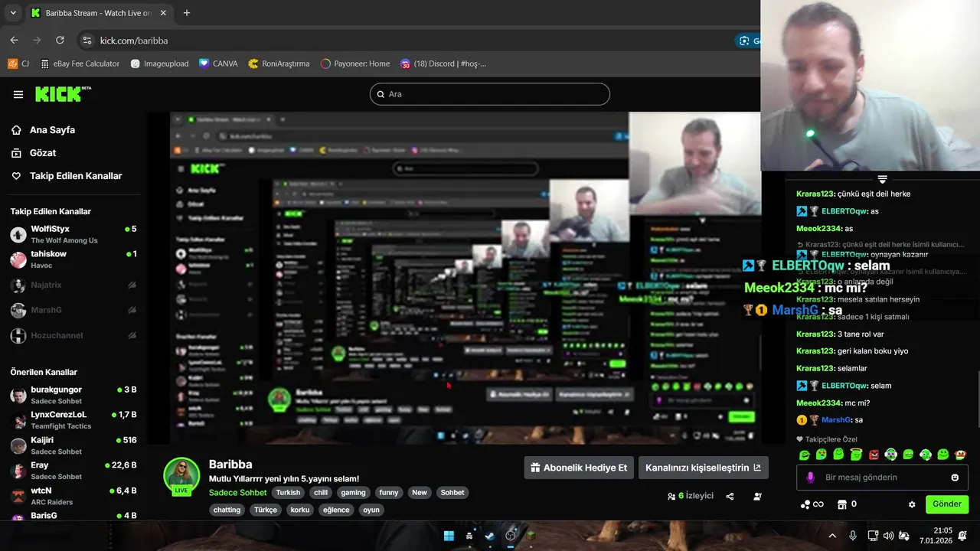Show hidden system tray icons

coord(832,536)
